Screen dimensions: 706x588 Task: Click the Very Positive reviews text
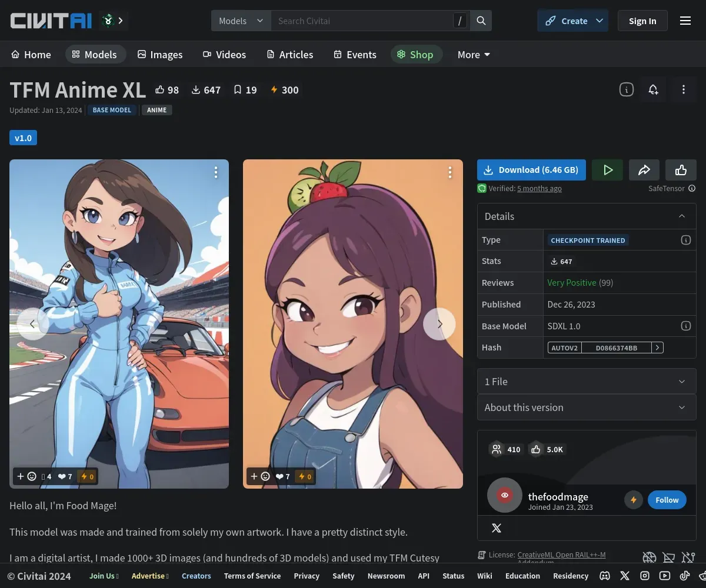572,283
